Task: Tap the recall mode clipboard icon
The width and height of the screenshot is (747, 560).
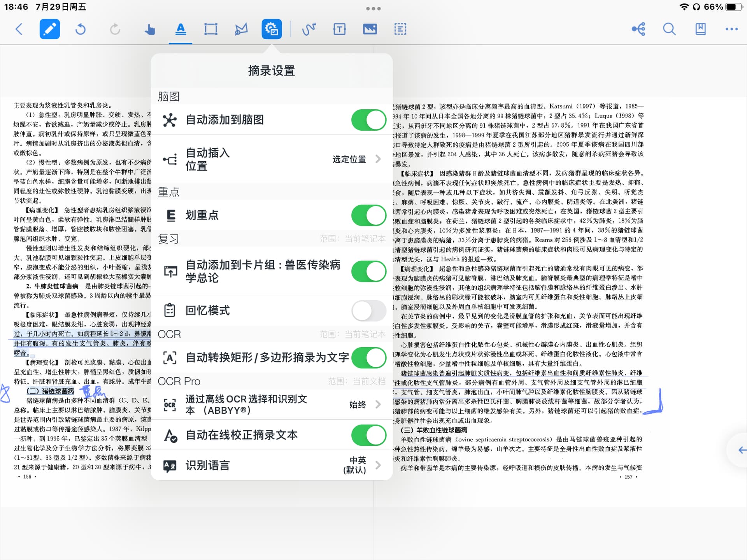Action: (170, 310)
